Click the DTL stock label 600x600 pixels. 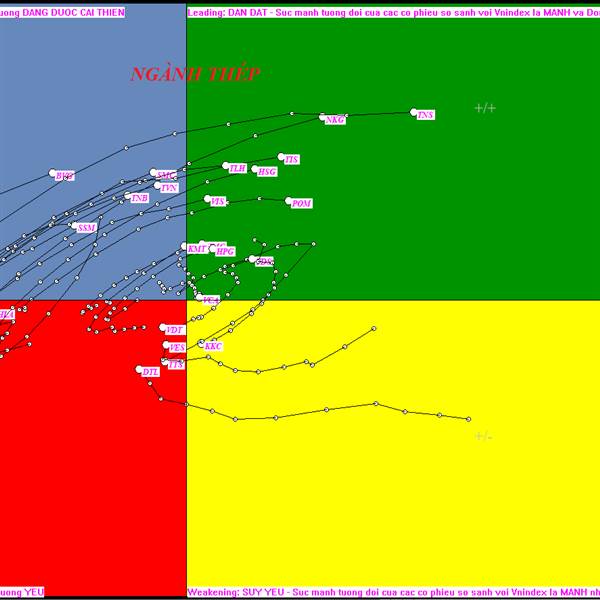[150, 372]
